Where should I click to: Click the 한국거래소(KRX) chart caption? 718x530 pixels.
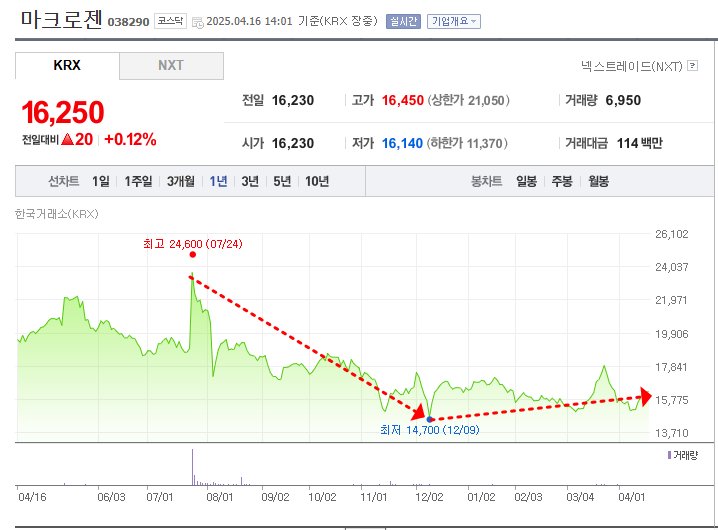pyautogui.click(x=57, y=214)
